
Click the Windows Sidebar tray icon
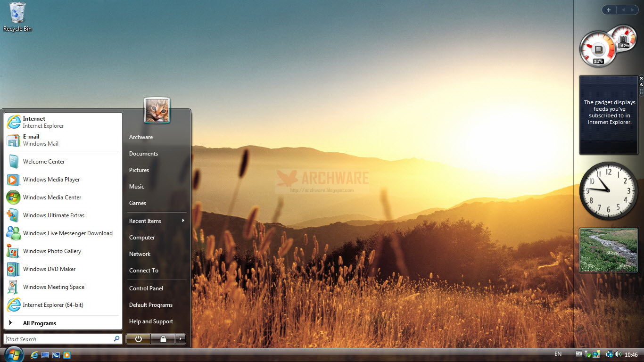tap(596, 354)
